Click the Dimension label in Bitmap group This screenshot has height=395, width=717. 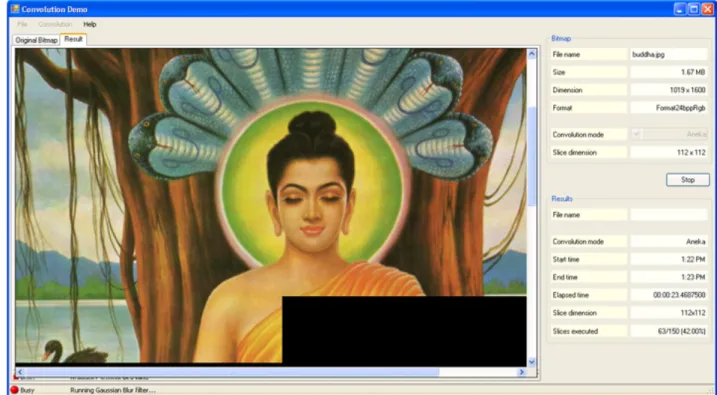coord(567,90)
